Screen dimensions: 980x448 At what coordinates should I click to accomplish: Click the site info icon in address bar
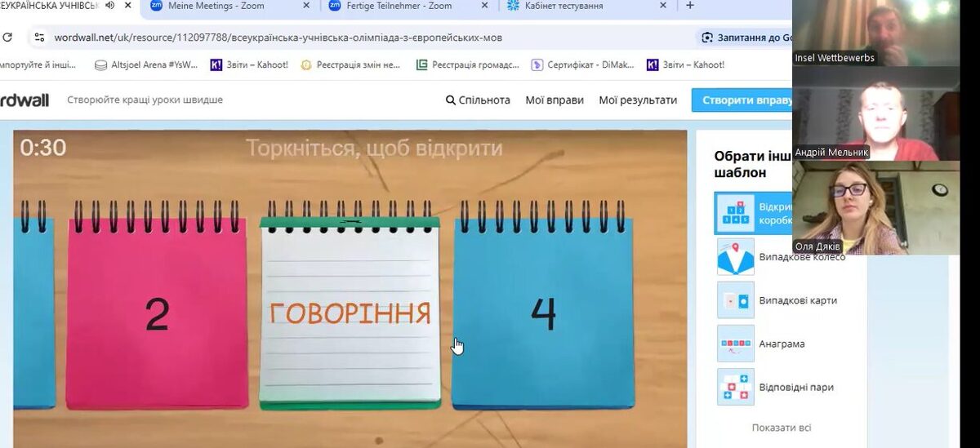pos(38,38)
